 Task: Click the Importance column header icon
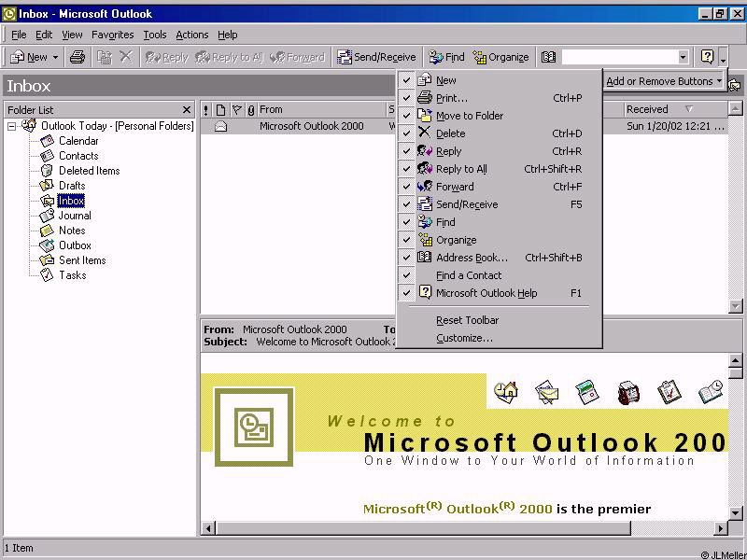point(205,110)
